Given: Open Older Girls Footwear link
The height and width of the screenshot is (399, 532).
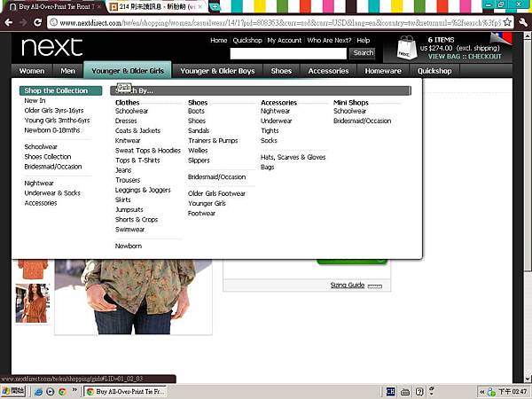Looking at the screenshot, I should tap(216, 193).
